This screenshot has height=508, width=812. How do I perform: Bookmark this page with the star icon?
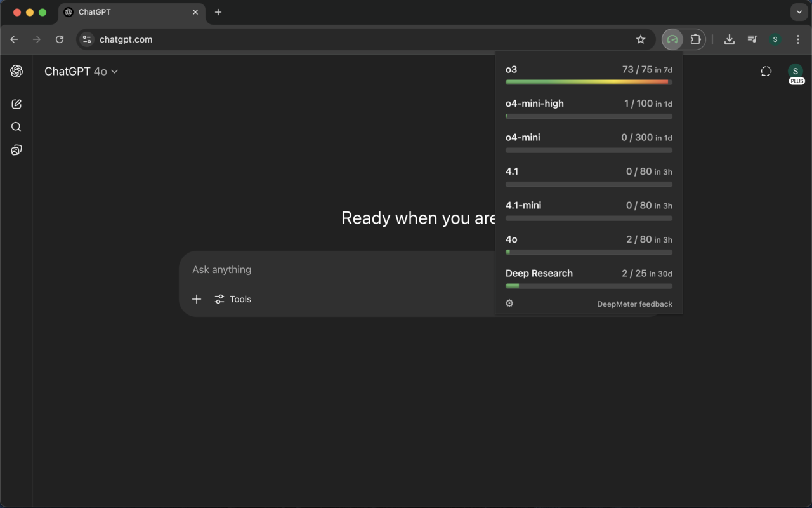(641, 39)
